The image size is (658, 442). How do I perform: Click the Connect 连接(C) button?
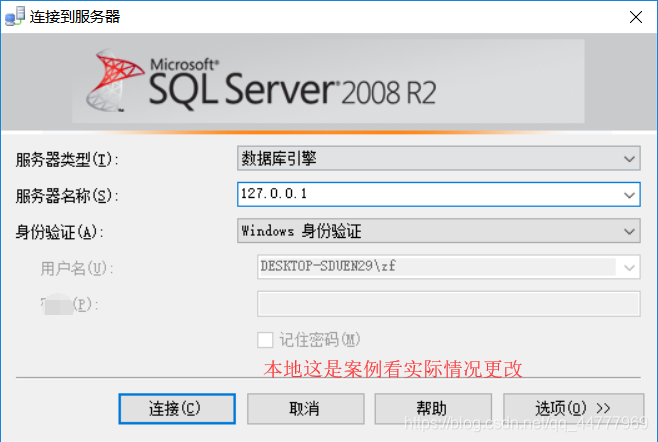click(177, 408)
